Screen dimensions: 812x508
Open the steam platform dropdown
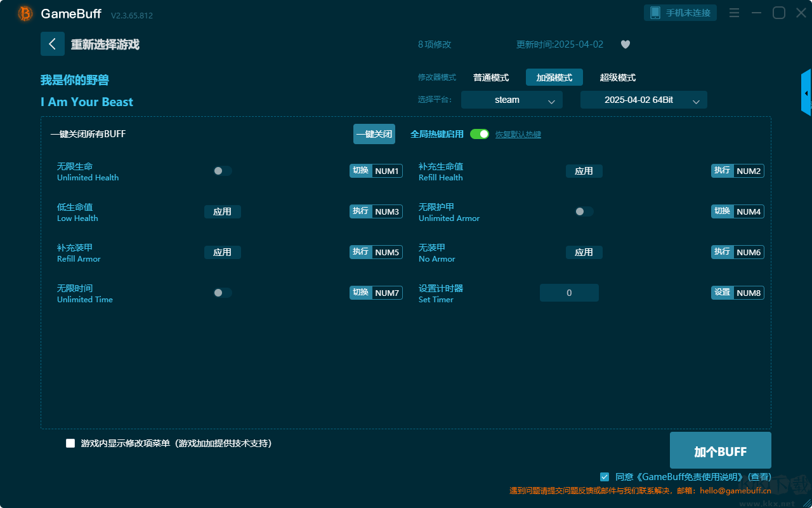[512, 100]
